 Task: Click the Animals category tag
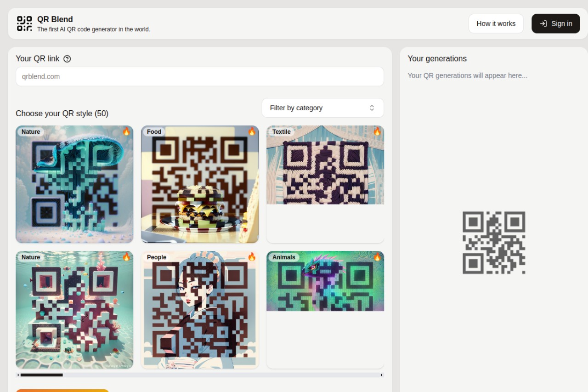point(283,257)
